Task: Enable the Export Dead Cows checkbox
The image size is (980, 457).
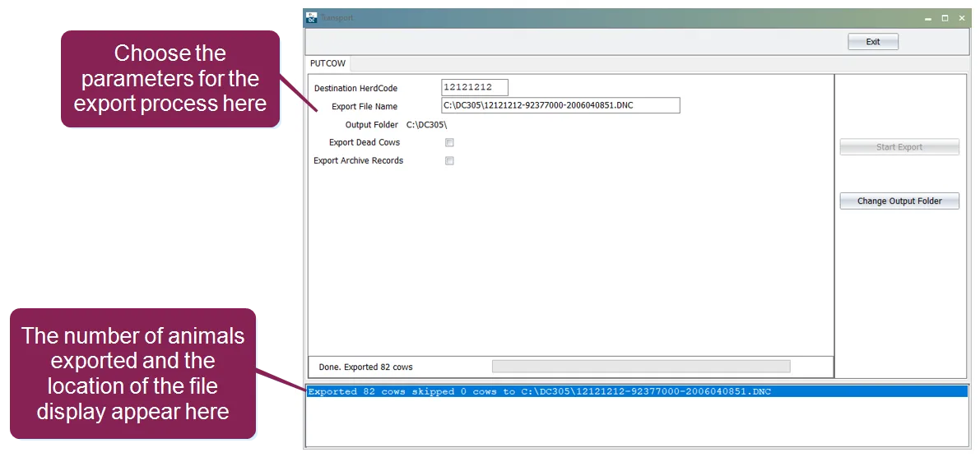Action: (448, 142)
